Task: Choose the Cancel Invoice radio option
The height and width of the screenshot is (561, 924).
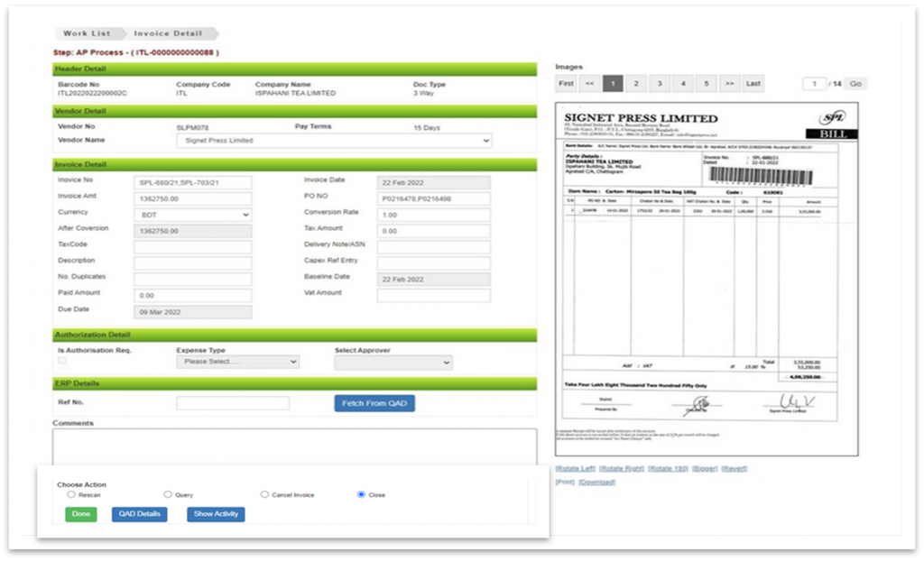Action: coord(264,495)
